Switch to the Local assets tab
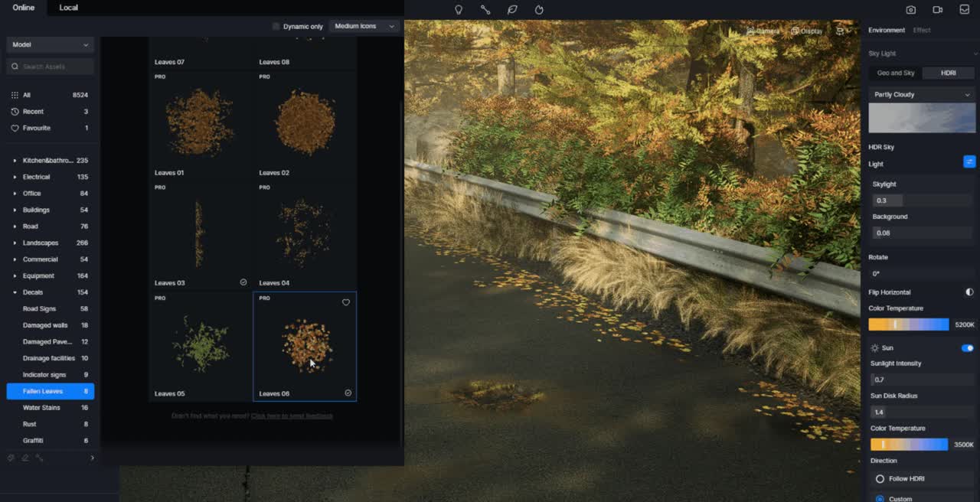 68,8
